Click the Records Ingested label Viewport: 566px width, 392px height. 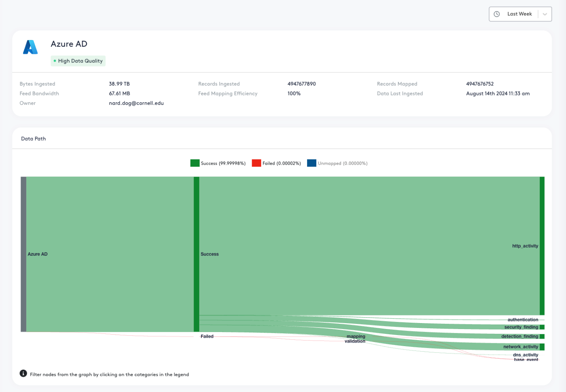click(x=219, y=84)
